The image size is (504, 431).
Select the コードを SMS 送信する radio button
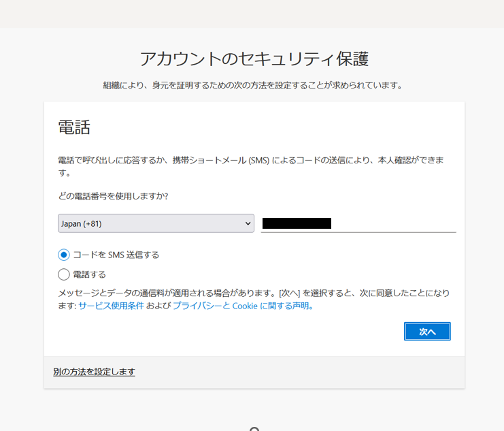coord(64,255)
